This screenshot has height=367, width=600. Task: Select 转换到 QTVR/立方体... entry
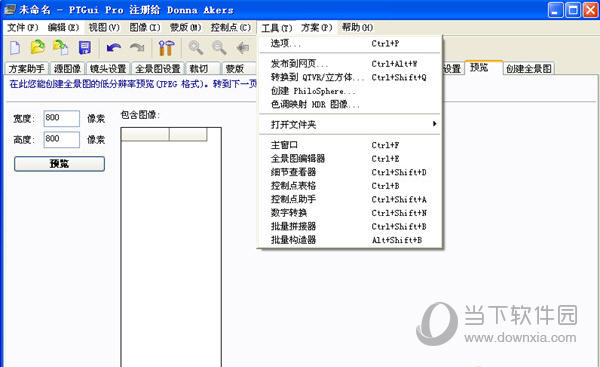click(350, 77)
